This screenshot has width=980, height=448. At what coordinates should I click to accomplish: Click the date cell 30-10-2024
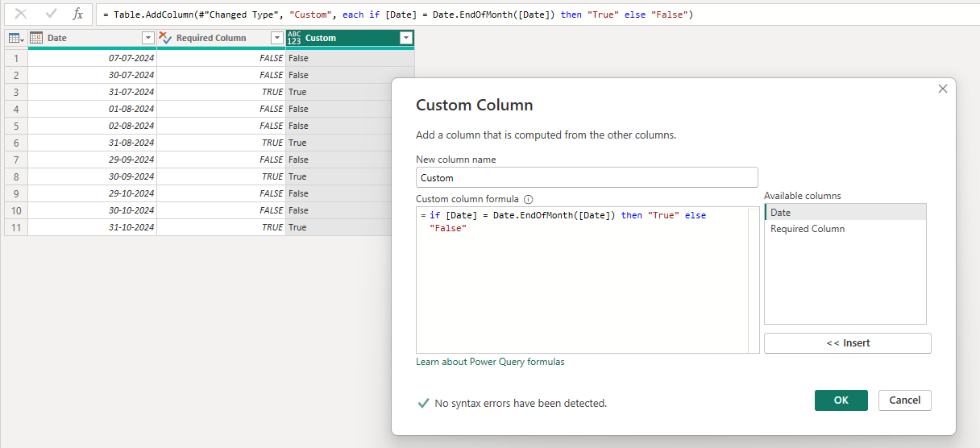(x=92, y=210)
